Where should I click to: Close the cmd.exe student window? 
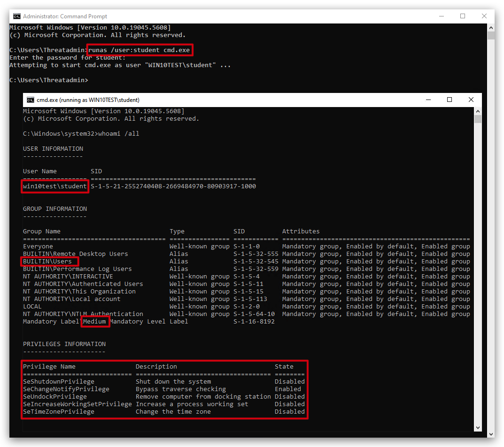471,100
